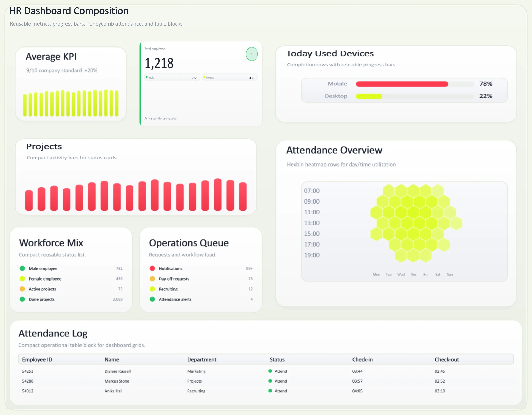
Task: Click the Check-in column header
Action: (362, 359)
